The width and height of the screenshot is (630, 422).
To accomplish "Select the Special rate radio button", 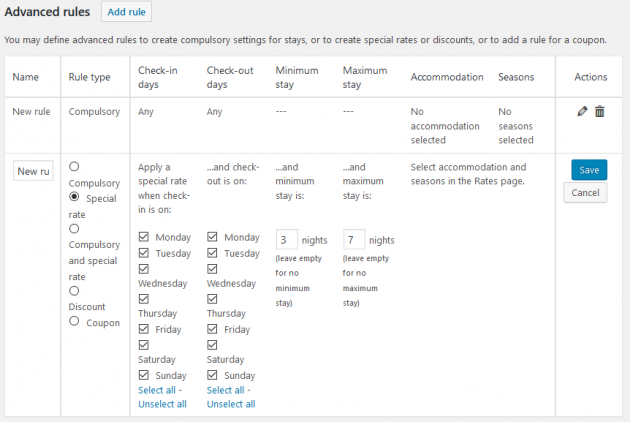I will (74, 197).
